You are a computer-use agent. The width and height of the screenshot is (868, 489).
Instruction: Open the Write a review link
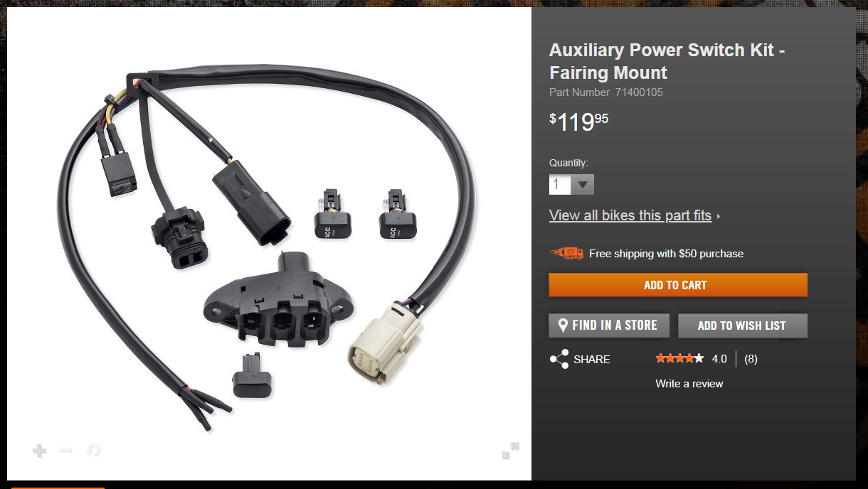pos(689,384)
